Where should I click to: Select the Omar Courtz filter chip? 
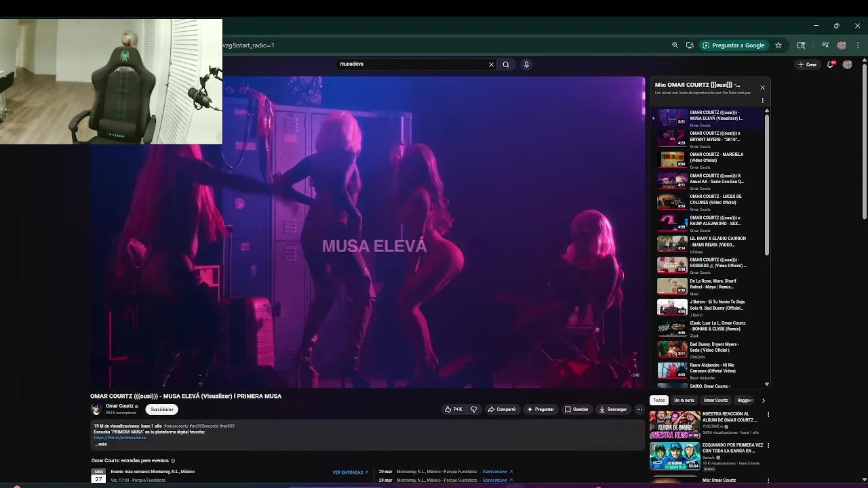coord(715,401)
